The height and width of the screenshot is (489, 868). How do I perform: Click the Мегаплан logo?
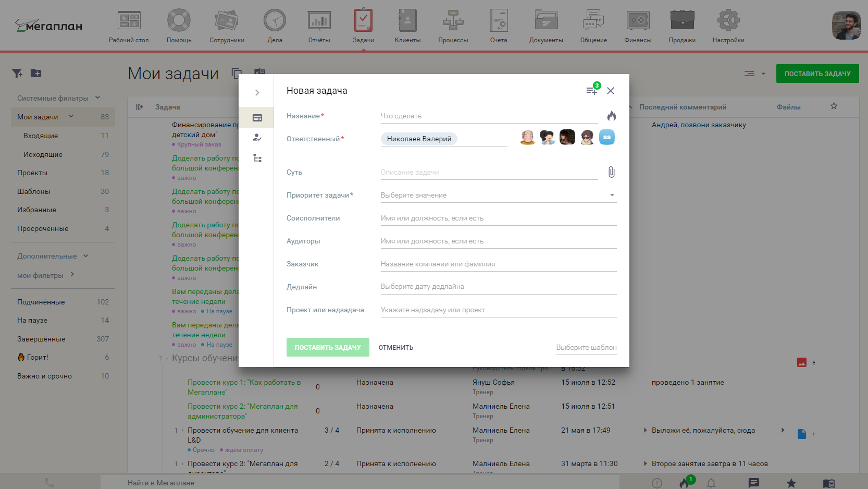click(x=48, y=26)
